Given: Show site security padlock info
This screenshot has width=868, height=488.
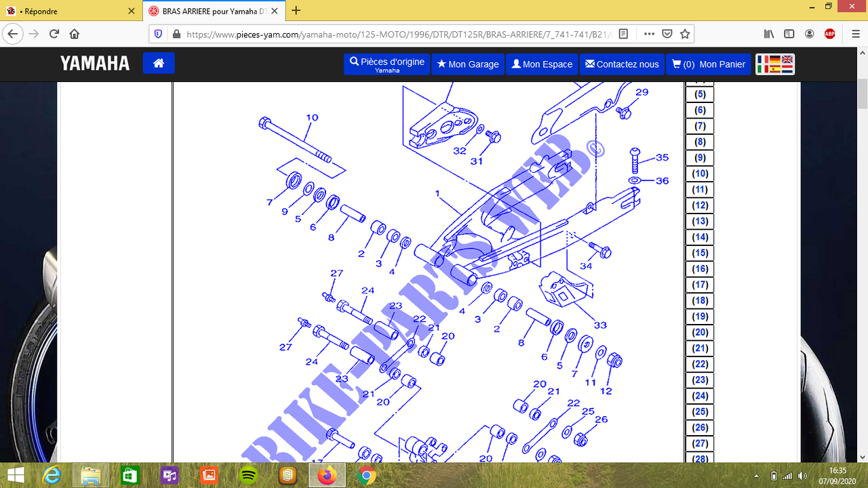Looking at the screenshot, I should (x=176, y=34).
